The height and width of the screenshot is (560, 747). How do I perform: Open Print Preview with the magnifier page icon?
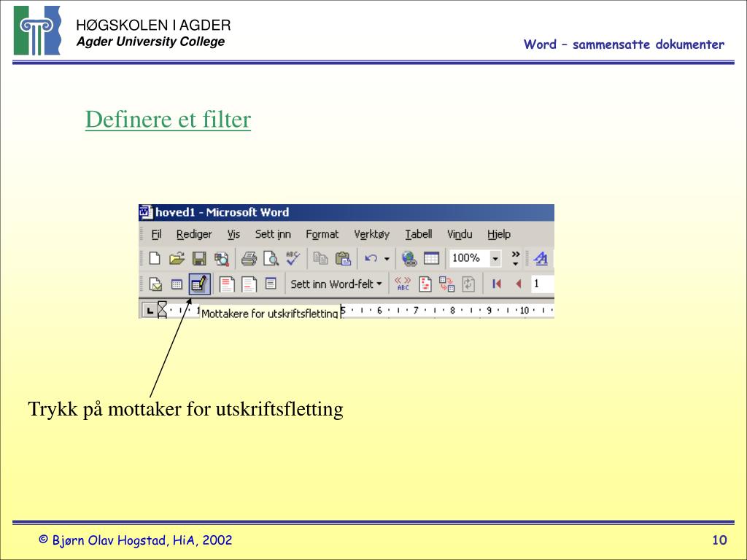pyautogui.click(x=271, y=259)
